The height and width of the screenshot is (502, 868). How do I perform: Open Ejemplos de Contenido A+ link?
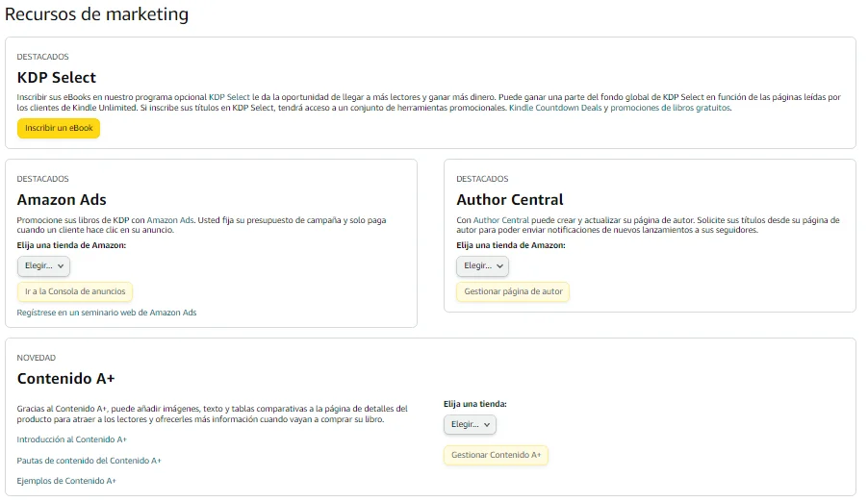pos(66,481)
